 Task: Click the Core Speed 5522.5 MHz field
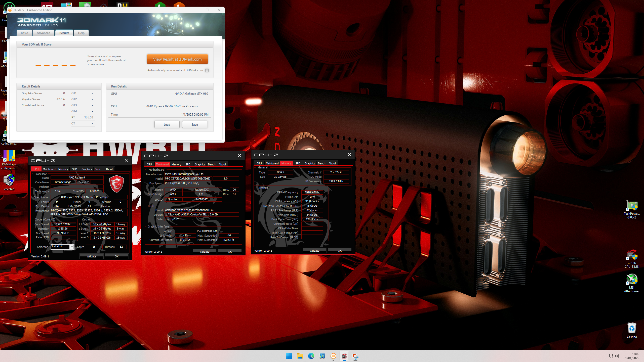(63, 224)
